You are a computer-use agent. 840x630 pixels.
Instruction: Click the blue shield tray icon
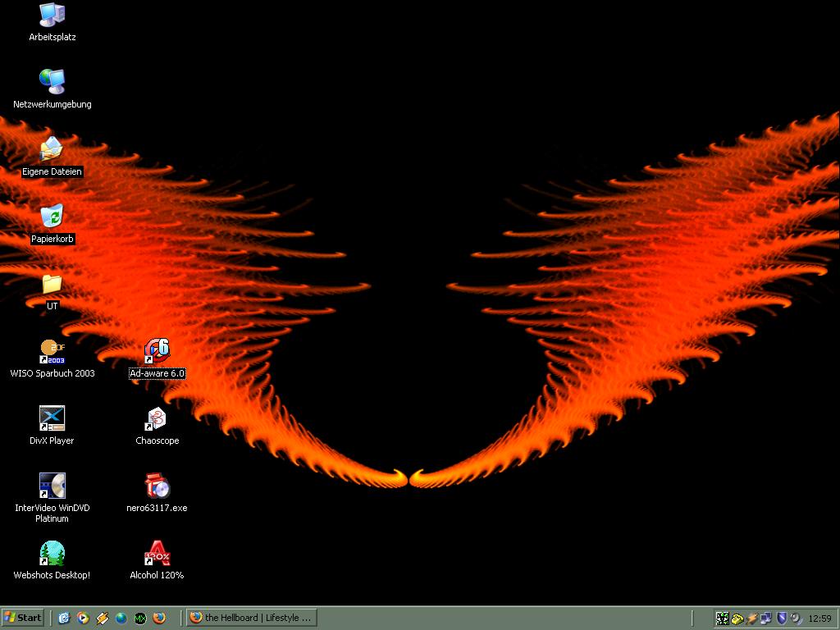point(782,618)
